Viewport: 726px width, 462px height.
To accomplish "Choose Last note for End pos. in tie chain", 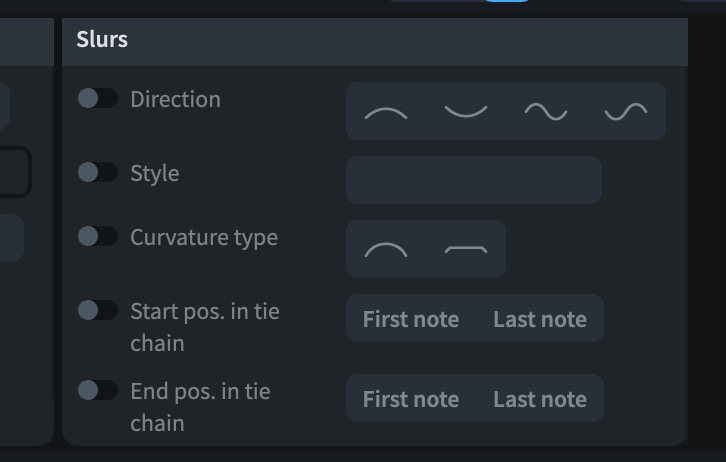I will (x=540, y=399).
